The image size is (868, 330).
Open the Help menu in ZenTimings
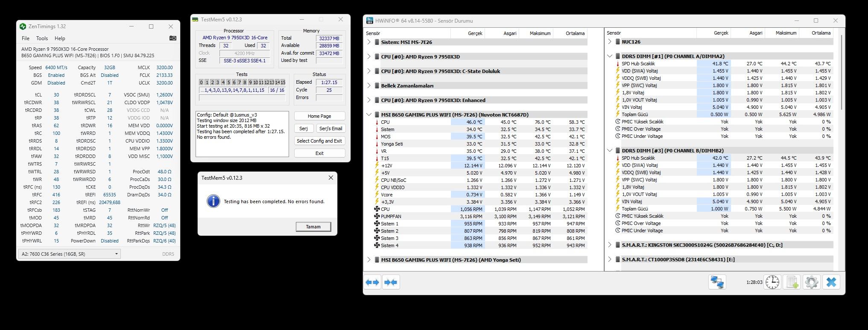[x=60, y=38]
